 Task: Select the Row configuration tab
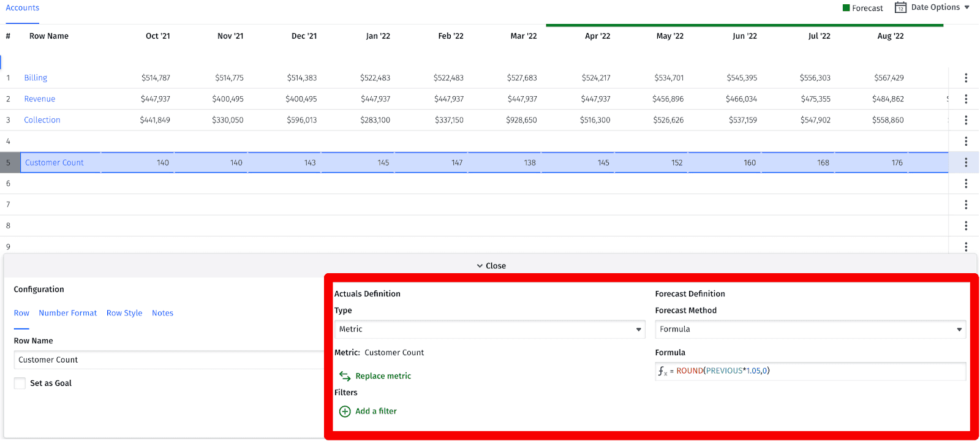[21, 313]
